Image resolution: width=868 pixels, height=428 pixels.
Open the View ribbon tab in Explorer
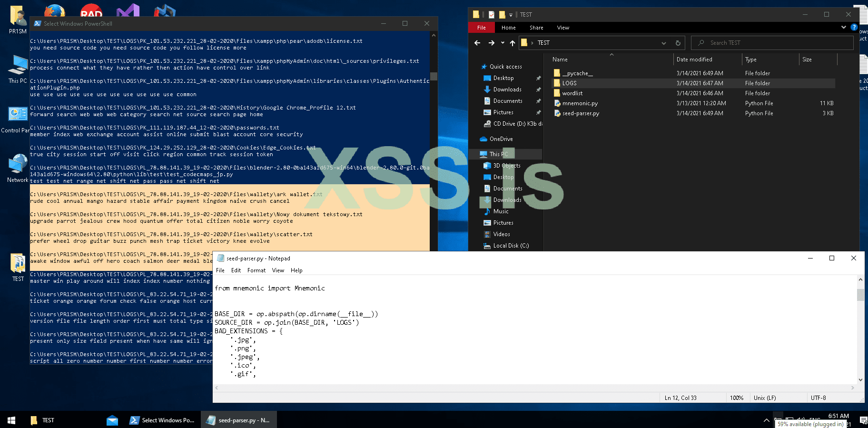pyautogui.click(x=563, y=28)
